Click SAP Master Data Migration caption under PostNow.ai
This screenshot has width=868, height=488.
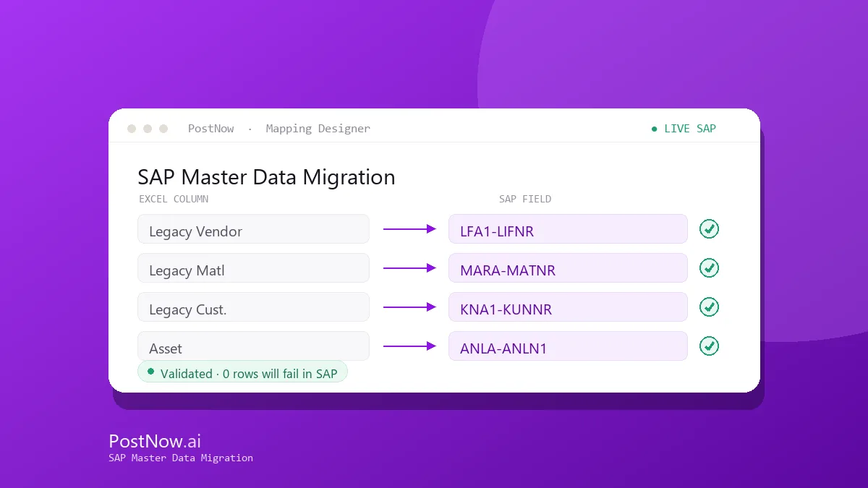(181, 458)
